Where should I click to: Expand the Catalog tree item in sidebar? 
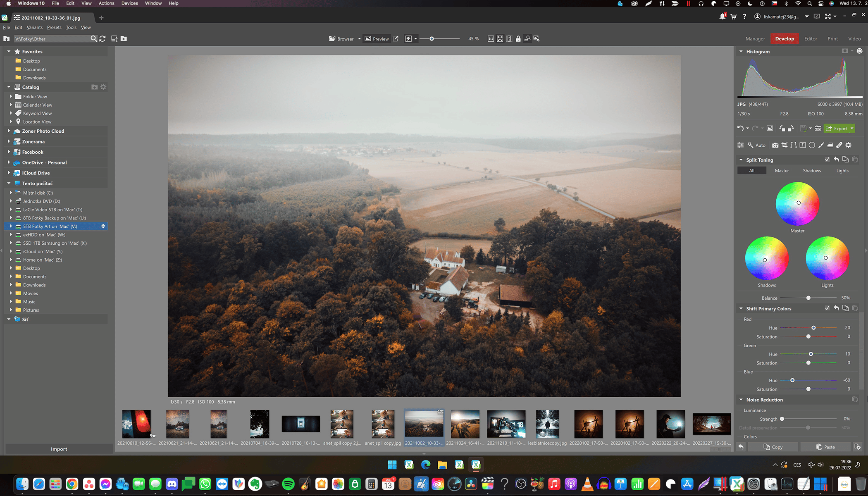tap(9, 87)
